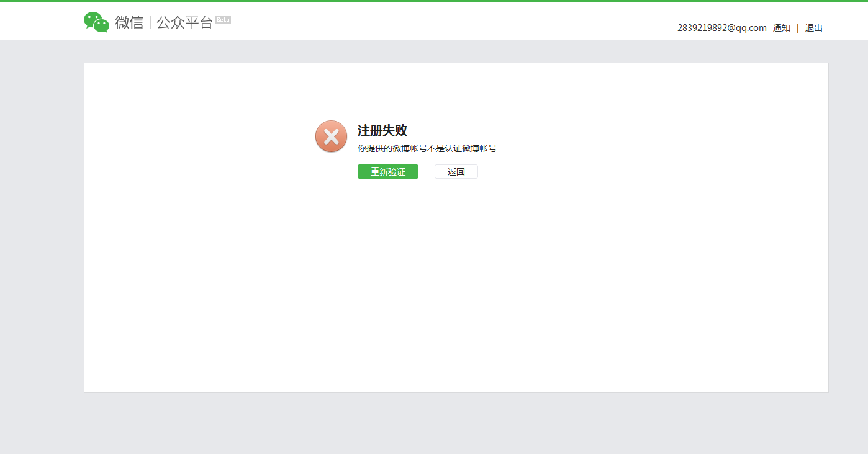Open the 通知 notifications item
868x454 pixels.
[x=782, y=27]
